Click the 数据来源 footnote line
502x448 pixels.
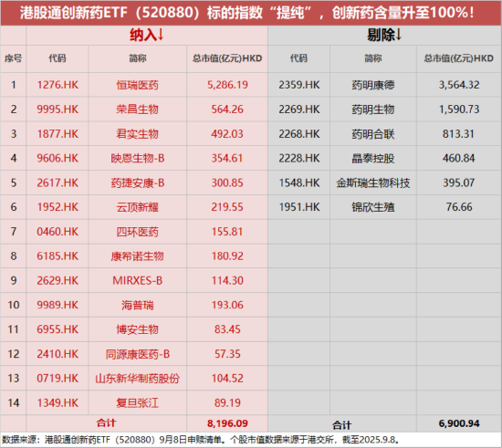201,440
